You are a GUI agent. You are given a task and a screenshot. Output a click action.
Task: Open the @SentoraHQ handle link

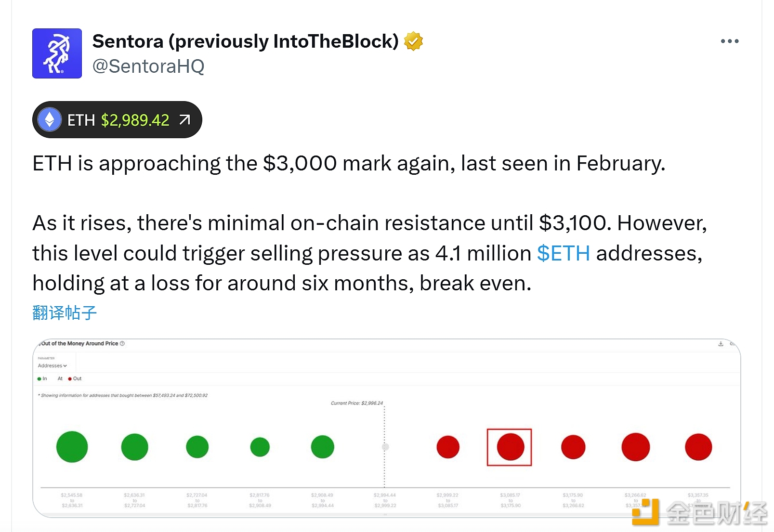coord(148,66)
